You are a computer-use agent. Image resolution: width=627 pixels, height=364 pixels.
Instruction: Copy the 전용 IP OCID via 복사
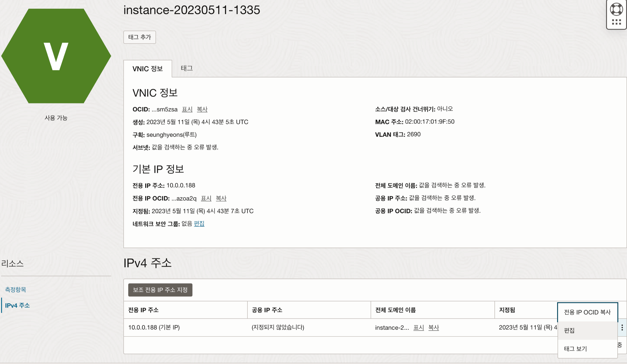click(221, 198)
